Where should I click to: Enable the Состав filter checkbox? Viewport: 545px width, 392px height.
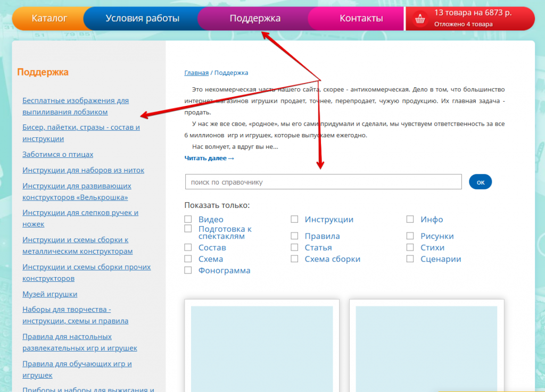(x=188, y=247)
